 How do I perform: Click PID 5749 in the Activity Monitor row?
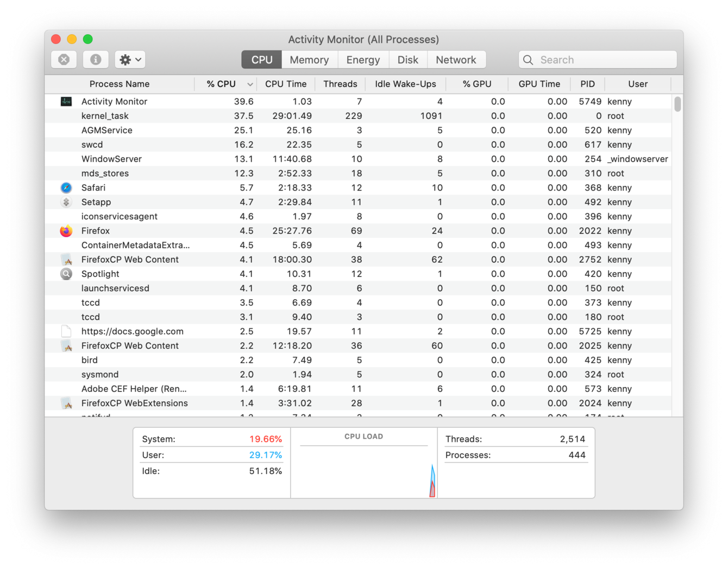[x=590, y=102]
